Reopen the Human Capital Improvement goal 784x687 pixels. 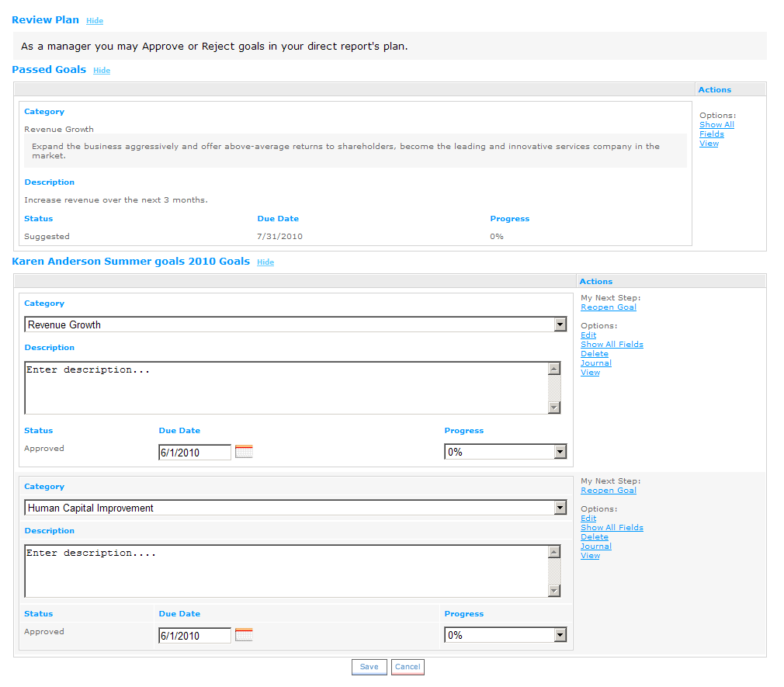pos(609,490)
